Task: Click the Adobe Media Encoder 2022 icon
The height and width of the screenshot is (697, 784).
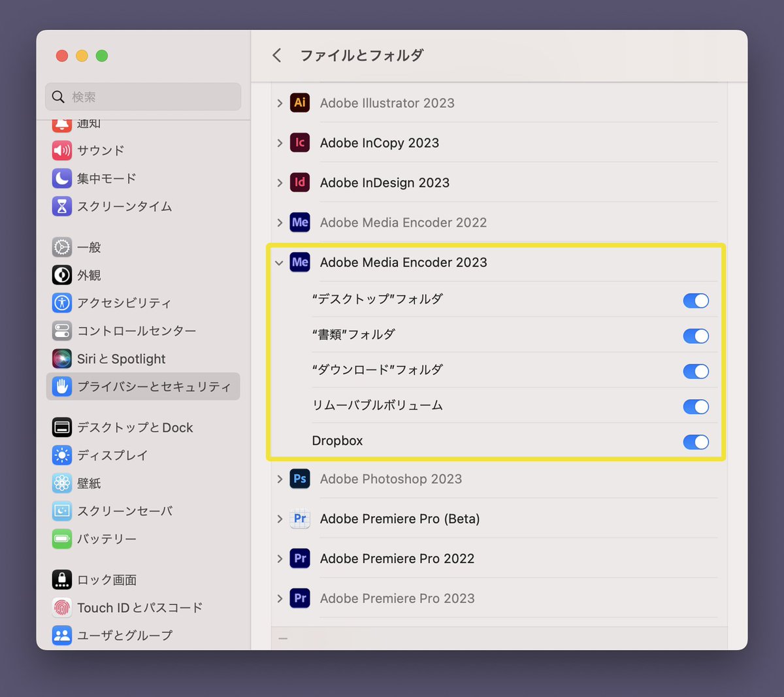Action: (x=300, y=222)
